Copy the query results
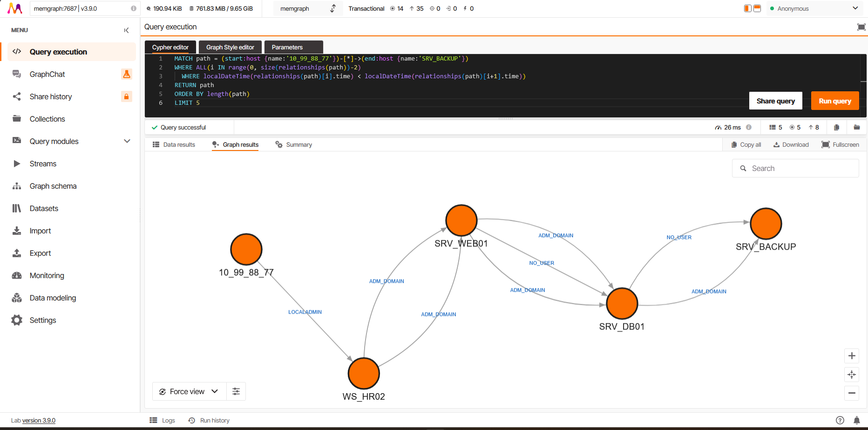The width and height of the screenshot is (868, 430). [745, 144]
